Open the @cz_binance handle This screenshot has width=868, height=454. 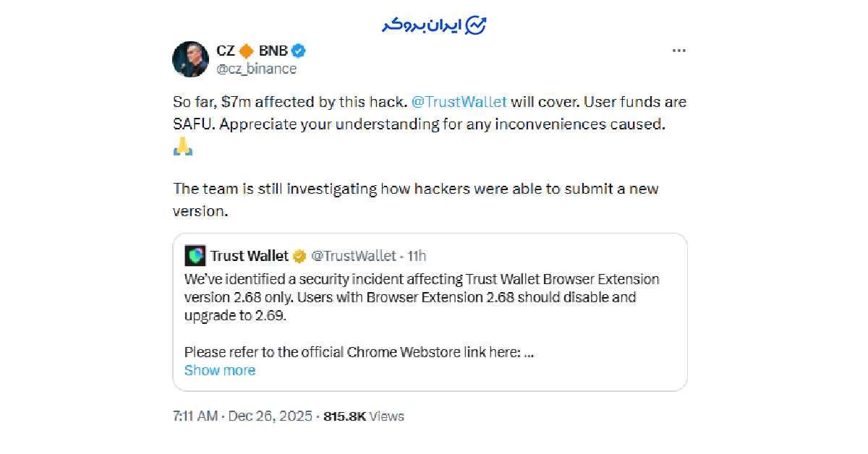coord(256,69)
